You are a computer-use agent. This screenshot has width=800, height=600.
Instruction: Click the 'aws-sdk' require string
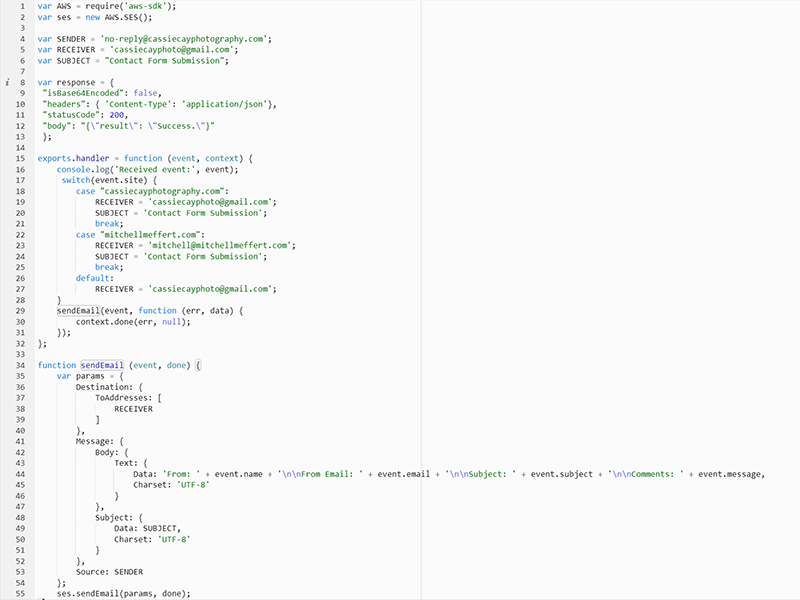(x=143, y=6)
